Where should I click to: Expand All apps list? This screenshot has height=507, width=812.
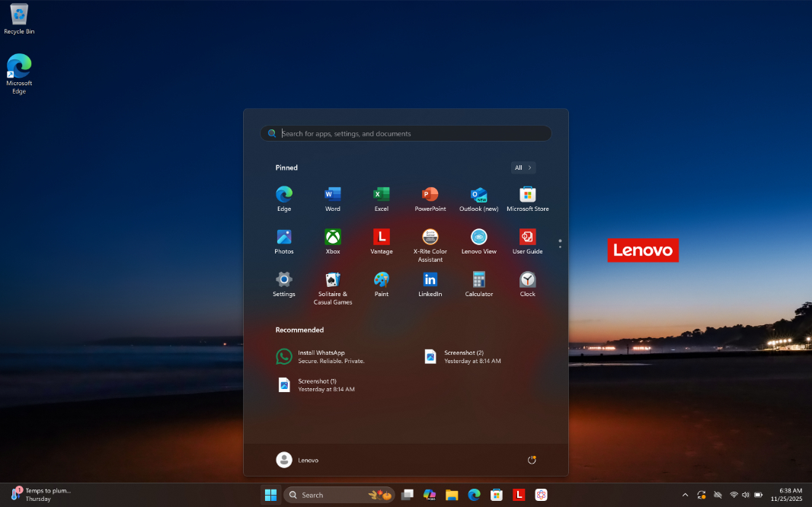coord(523,167)
